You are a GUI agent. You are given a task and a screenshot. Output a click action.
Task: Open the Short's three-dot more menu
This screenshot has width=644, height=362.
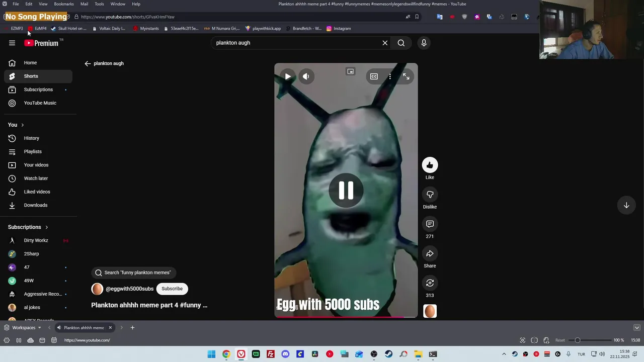(x=390, y=76)
